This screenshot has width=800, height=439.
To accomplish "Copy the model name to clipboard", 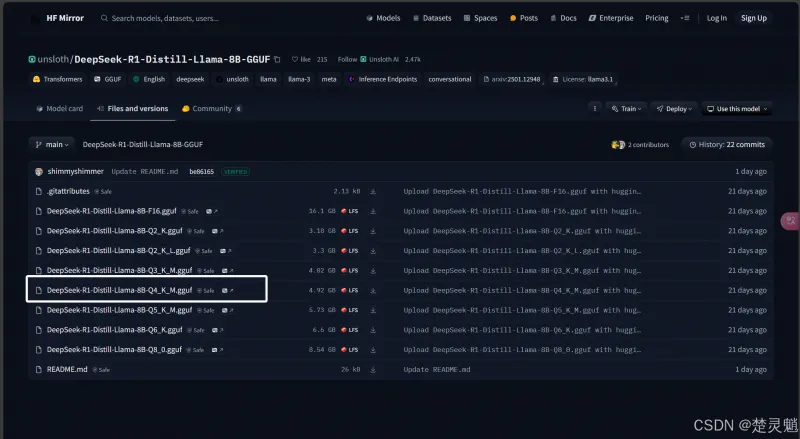I will [x=278, y=59].
